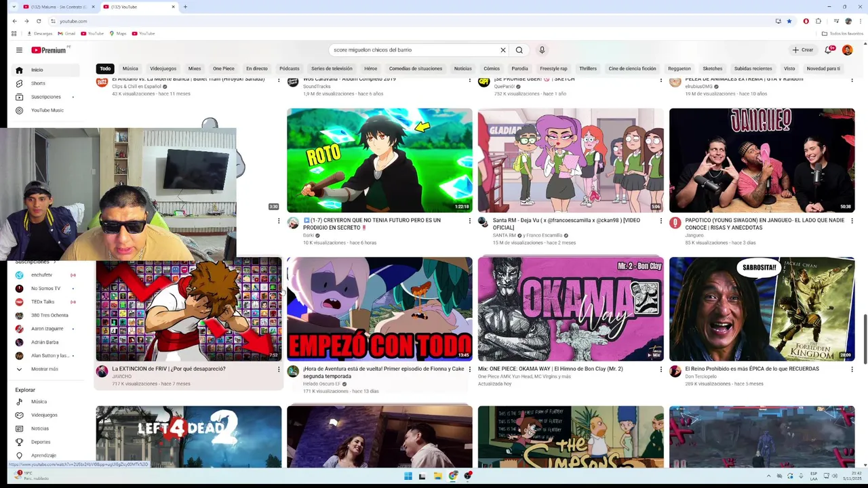The height and width of the screenshot is (488, 868).
Task: Click the browser address bar
Action: [x=407, y=21]
